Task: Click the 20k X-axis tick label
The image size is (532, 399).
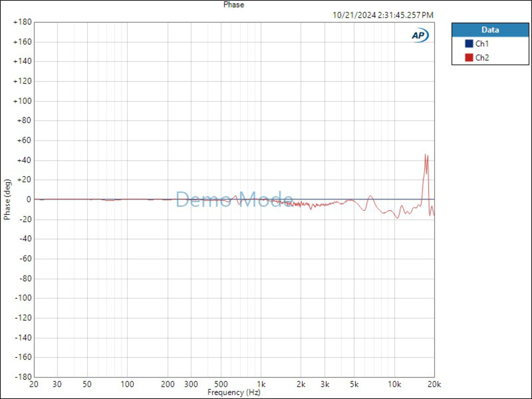Action: (x=434, y=384)
